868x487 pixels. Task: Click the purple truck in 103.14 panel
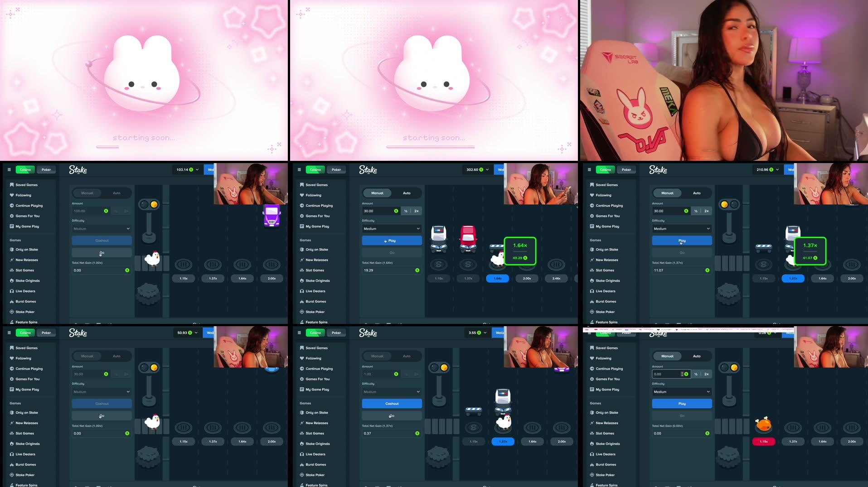[x=272, y=216]
